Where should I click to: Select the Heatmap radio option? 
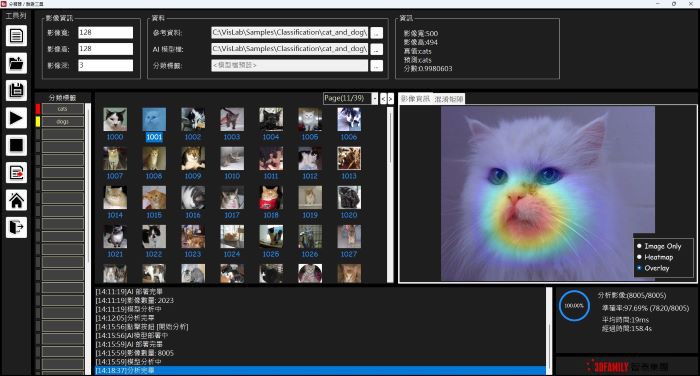coord(655,257)
